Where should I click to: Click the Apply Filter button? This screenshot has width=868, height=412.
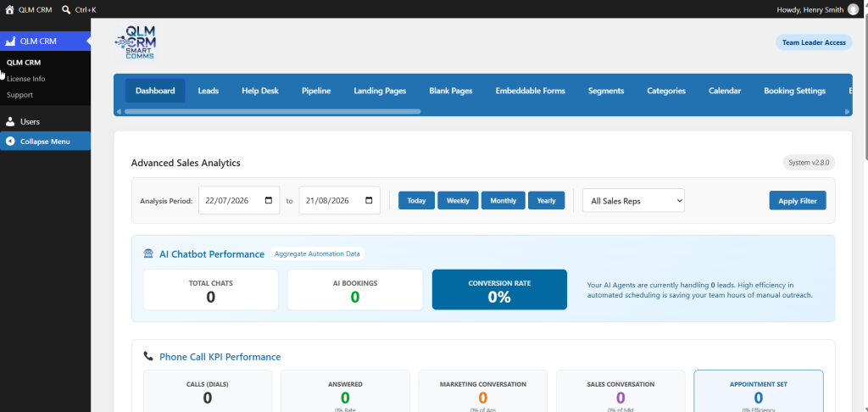[x=797, y=200]
